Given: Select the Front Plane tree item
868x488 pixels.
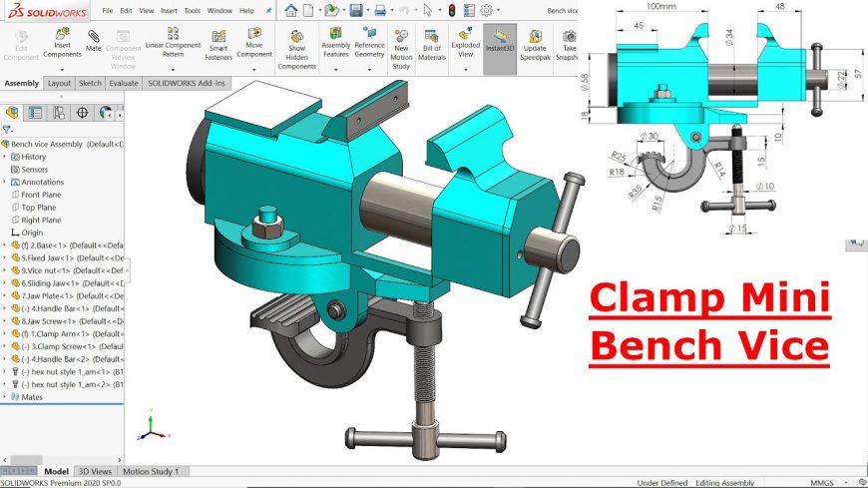Looking at the screenshot, I should coord(41,195).
